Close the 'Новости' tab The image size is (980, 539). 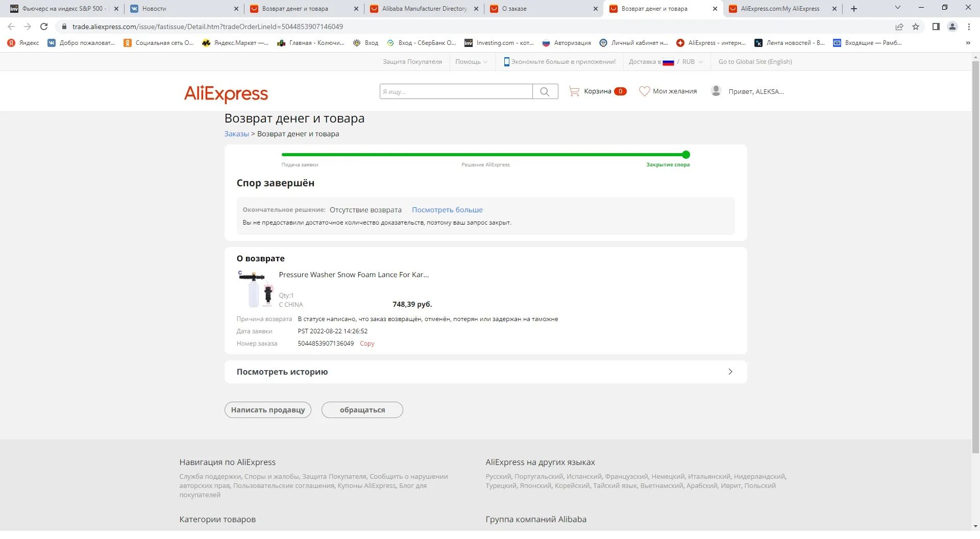236,9
